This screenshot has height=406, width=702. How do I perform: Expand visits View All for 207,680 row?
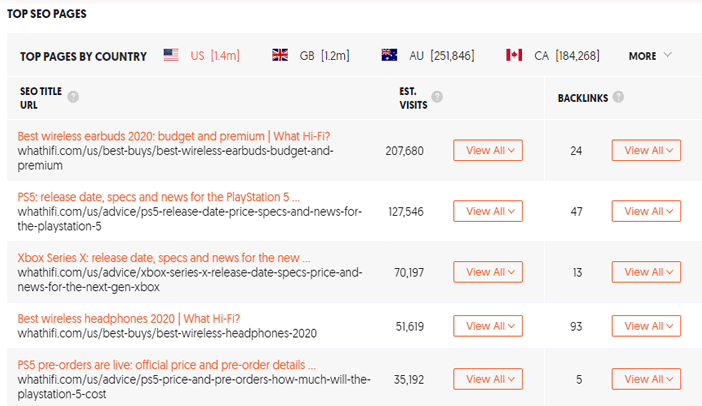(x=488, y=150)
